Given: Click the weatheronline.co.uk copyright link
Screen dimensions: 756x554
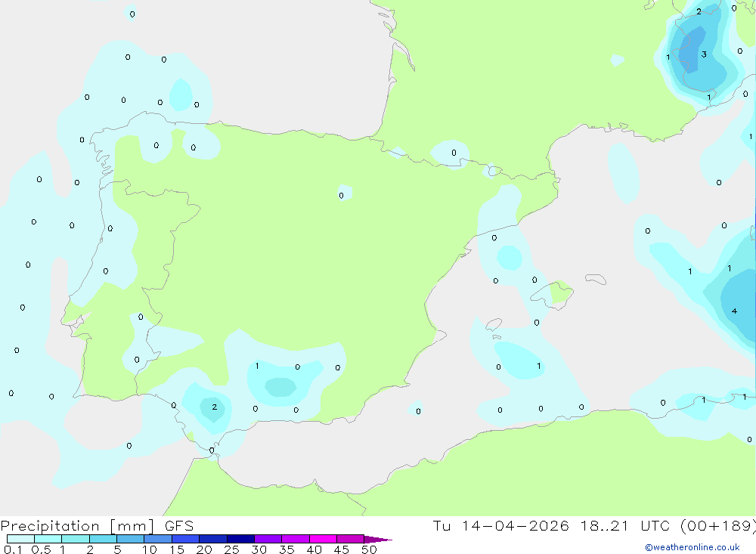Looking at the screenshot, I should point(692,547).
